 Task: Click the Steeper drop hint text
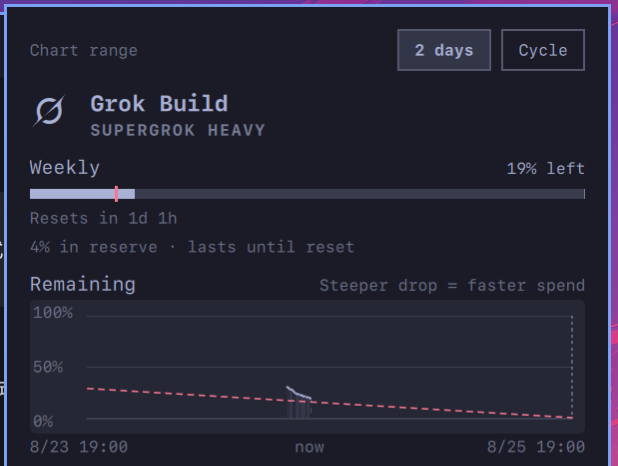coord(452,285)
